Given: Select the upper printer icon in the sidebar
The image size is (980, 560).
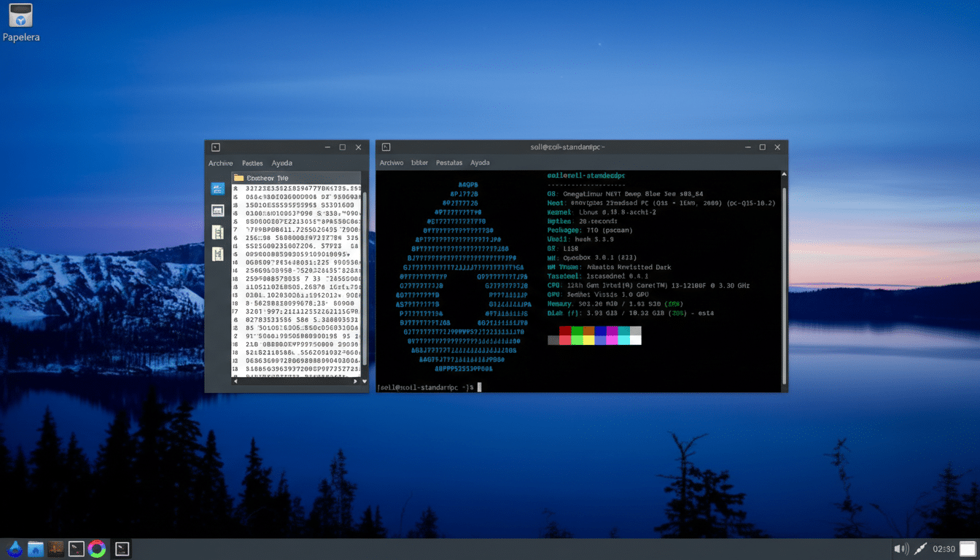Looking at the screenshot, I should tap(217, 232).
